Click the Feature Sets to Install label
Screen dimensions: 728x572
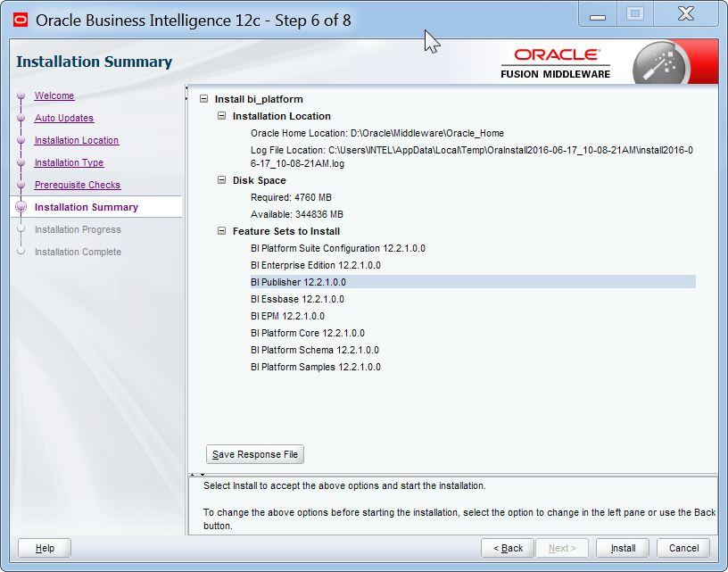(x=286, y=231)
